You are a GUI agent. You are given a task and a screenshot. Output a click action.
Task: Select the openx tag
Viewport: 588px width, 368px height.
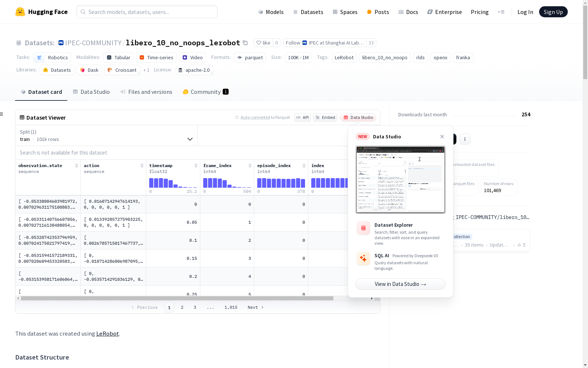coord(440,57)
